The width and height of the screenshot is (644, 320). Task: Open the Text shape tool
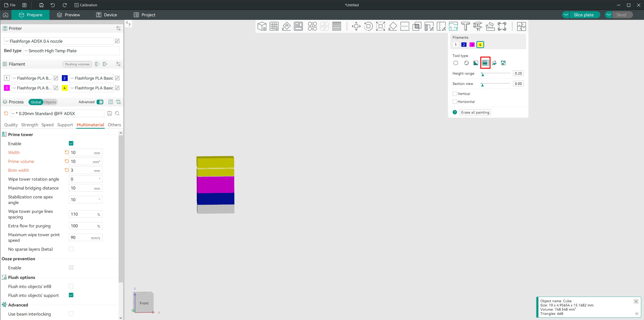pos(465,26)
